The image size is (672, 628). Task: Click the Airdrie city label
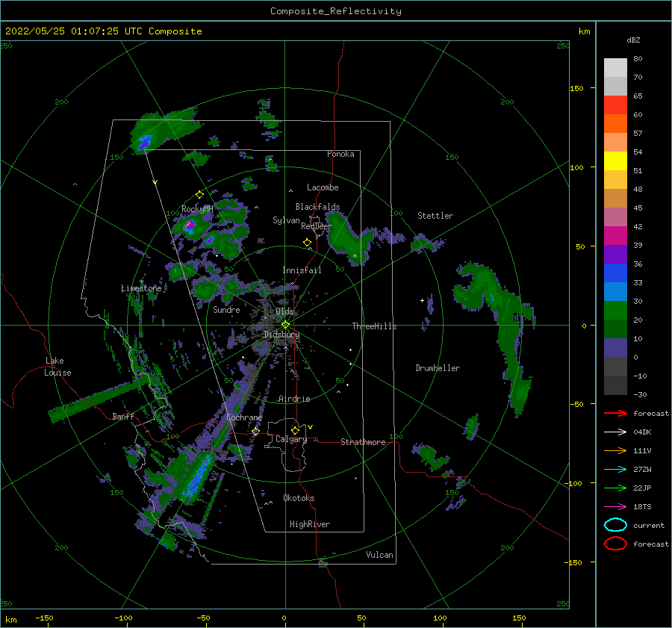tap(294, 399)
